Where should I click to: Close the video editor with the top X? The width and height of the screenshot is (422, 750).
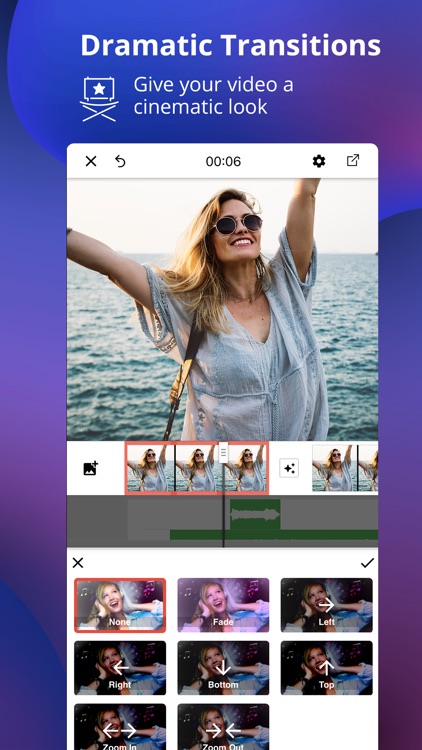pyautogui.click(x=91, y=161)
